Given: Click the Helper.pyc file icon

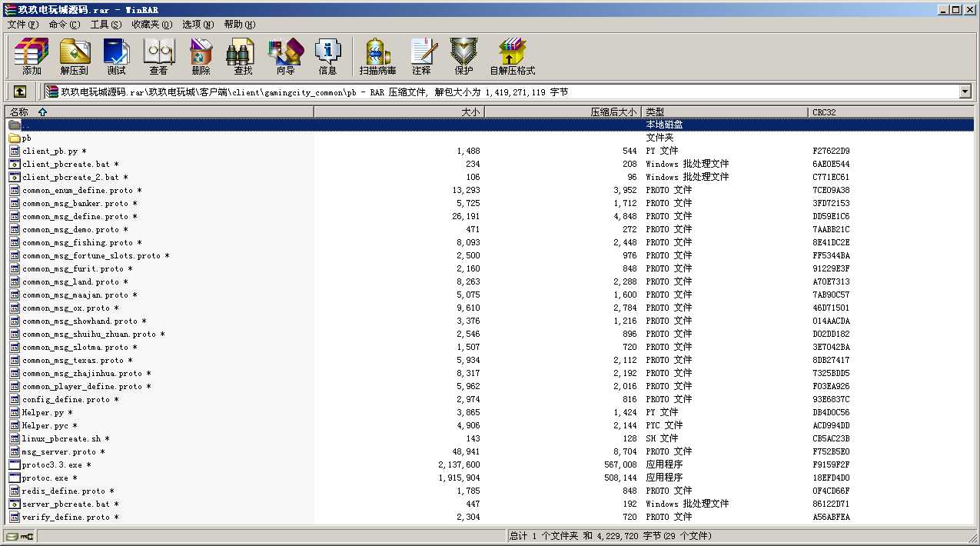Looking at the screenshot, I should [15, 426].
